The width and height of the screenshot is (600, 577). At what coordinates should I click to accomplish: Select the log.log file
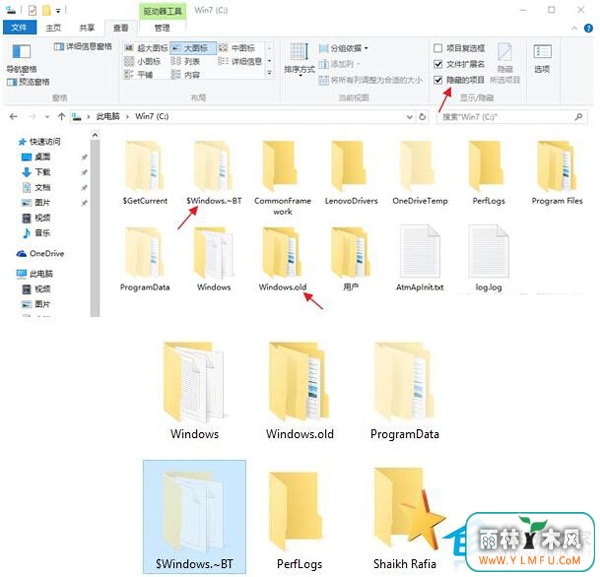[x=489, y=258]
